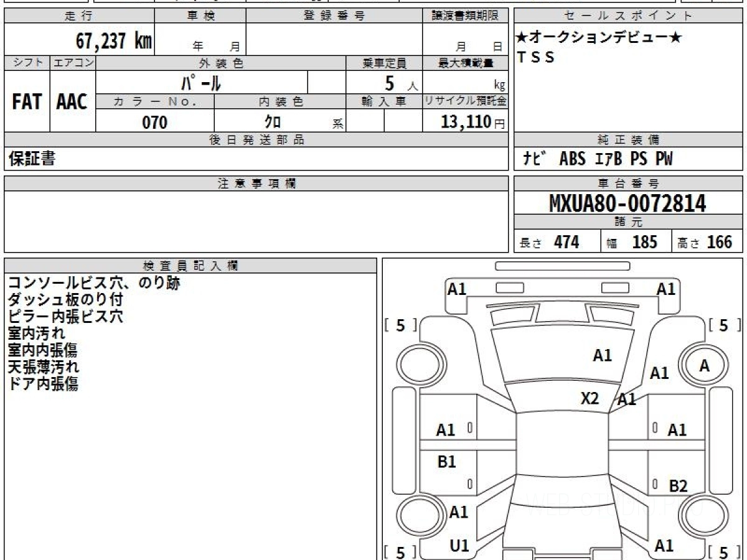Click the リサイクル預託金 header

tap(465, 101)
